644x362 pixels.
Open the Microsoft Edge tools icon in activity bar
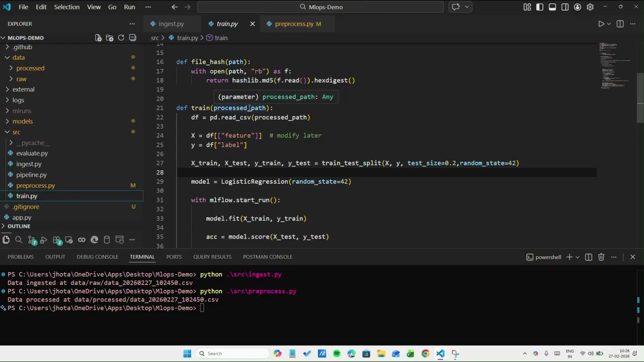(x=94, y=240)
